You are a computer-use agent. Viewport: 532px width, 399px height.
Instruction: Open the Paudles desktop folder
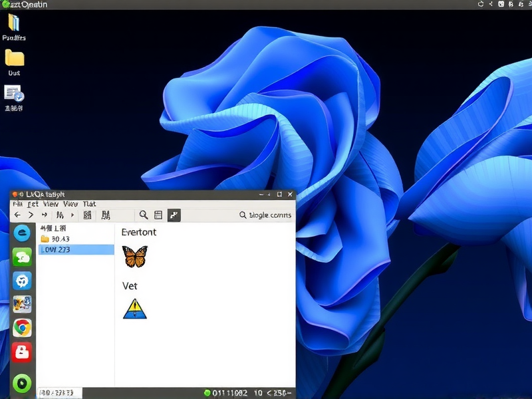[13, 23]
